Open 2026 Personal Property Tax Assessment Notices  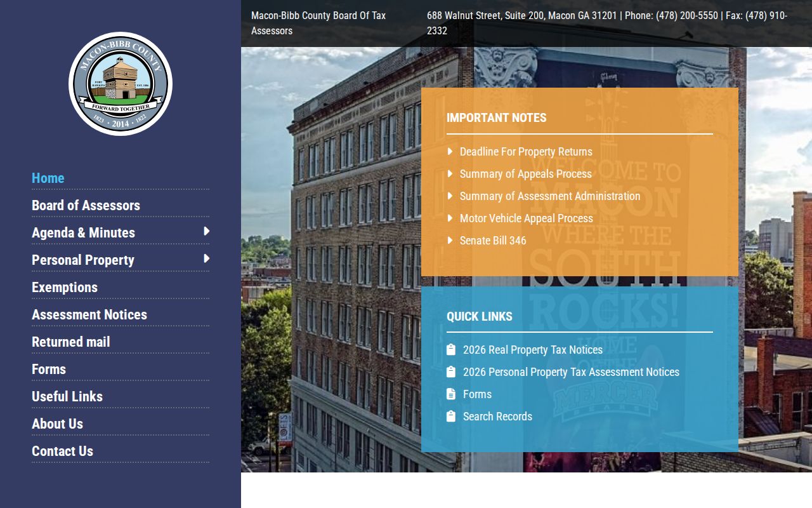point(571,372)
